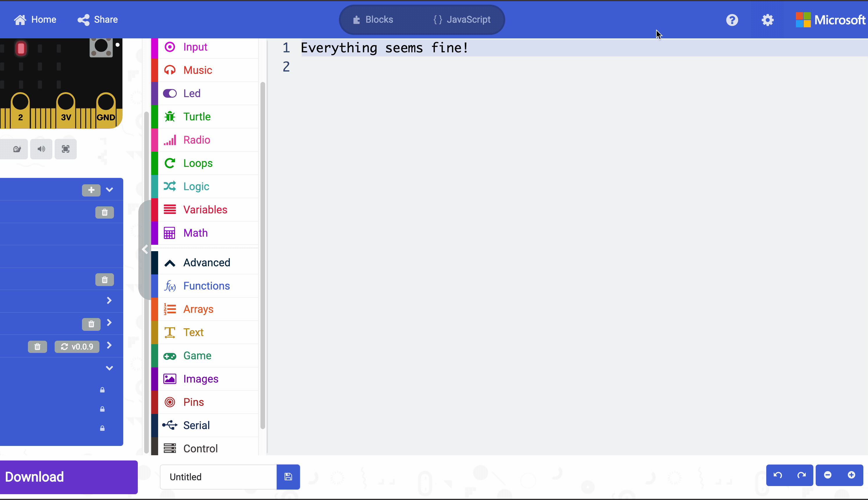This screenshot has height=500, width=868.
Task: Collapse the toolbox panel with the left chevron
Action: 144,250
